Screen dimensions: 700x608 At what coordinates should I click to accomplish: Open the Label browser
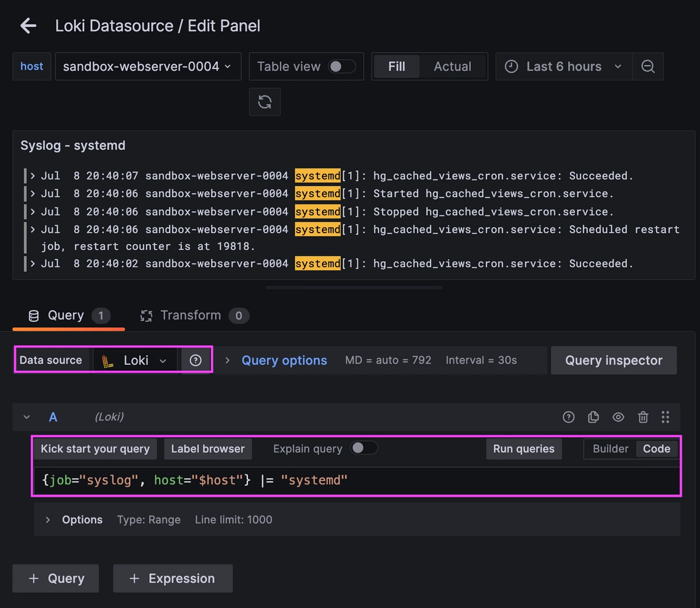click(x=208, y=449)
